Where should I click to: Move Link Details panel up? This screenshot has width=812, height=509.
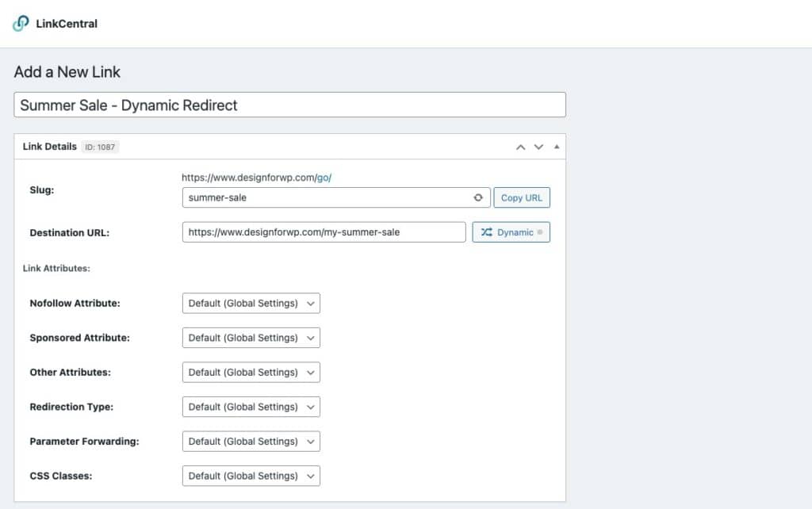pyautogui.click(x=521, y=147)
